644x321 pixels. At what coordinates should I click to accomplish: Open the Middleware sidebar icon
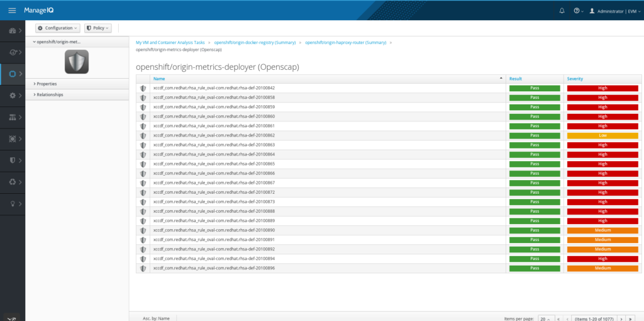[13, 139]
